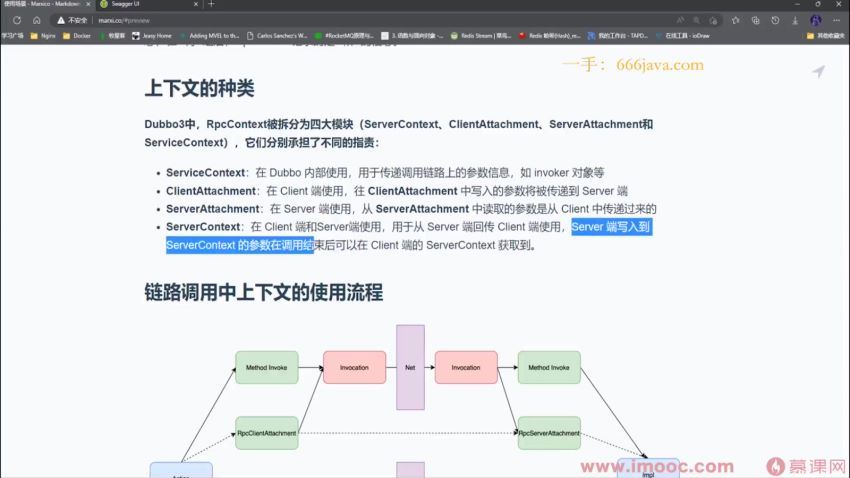Open the other favorites folder
850x478 pixels.
tap(826, 36)
